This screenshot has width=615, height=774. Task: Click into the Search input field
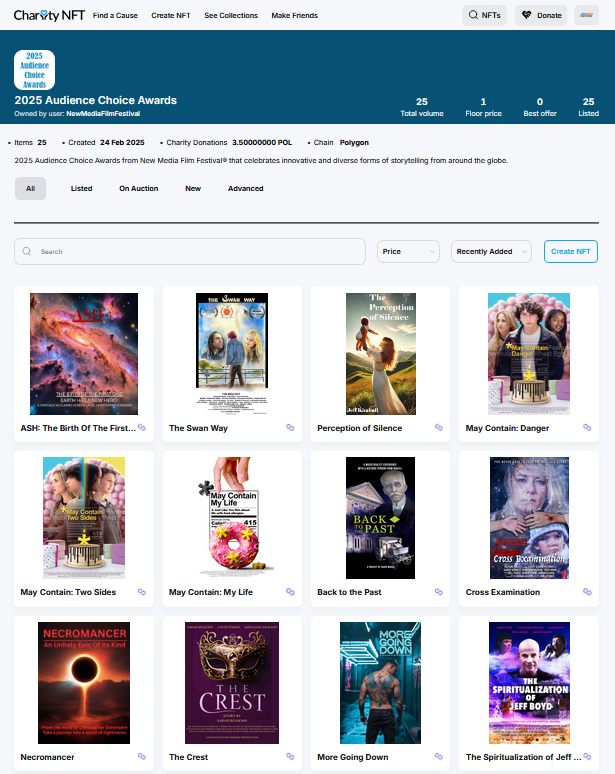(190, 251)
